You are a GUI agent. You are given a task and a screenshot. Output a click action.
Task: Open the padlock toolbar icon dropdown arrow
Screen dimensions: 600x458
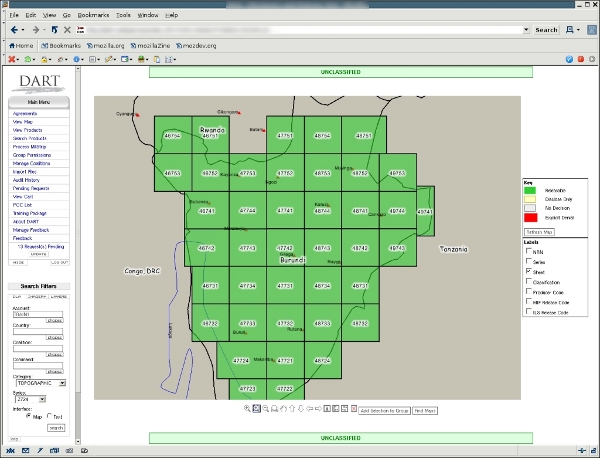50,60
